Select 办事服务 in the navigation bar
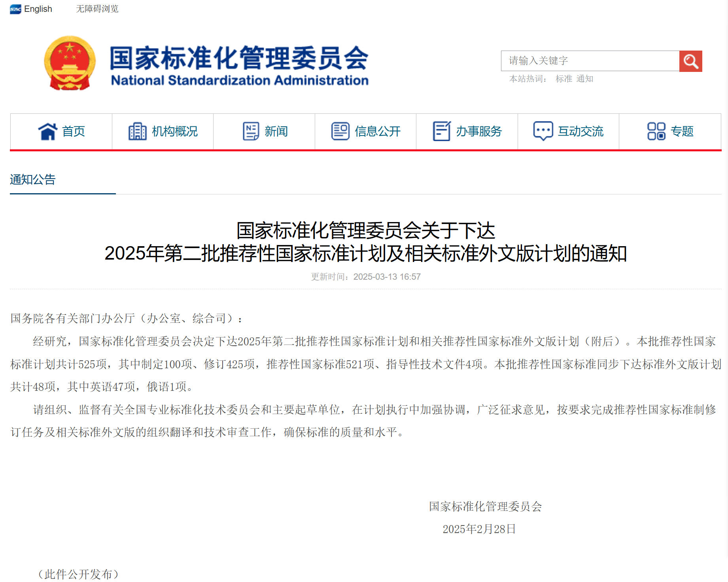This screenshot has height=582, width=728. click(467, 132)
